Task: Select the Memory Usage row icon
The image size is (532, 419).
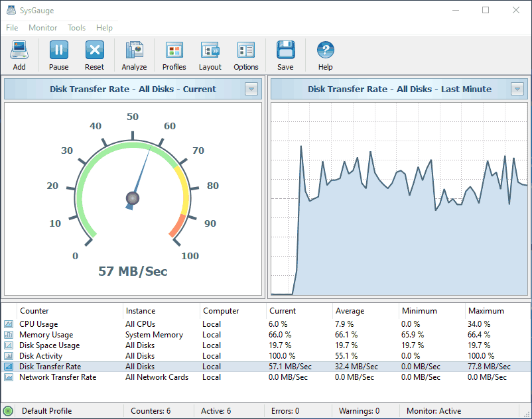Action: [9, 335]
